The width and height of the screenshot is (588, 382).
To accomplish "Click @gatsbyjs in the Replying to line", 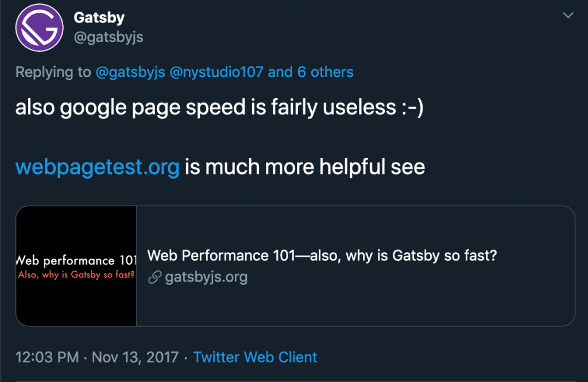I will 131,72.
